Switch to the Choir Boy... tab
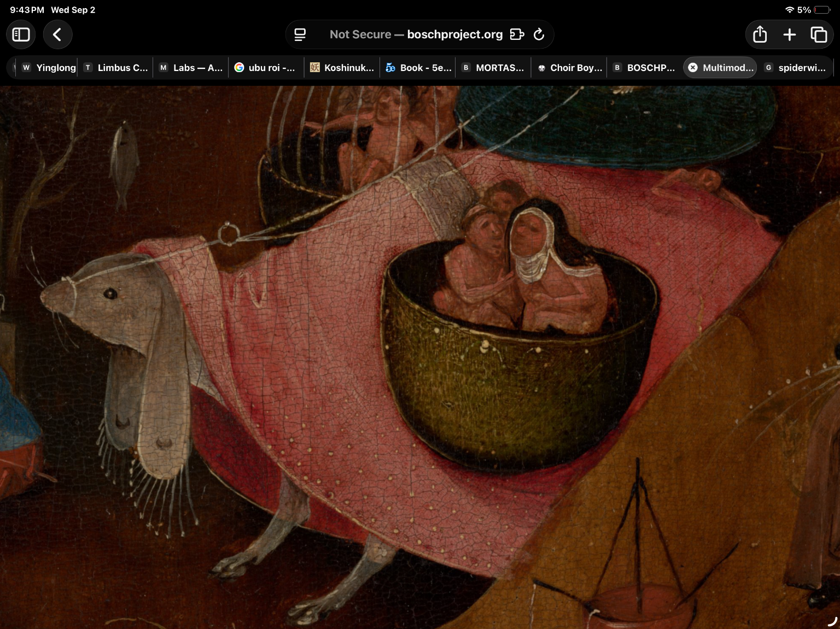The width and height of the screenshot is (840, 629). tap(569, 68)
